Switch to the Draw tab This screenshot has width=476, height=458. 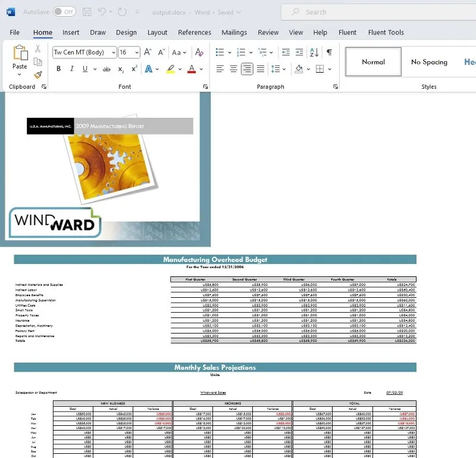pos(98,32)
